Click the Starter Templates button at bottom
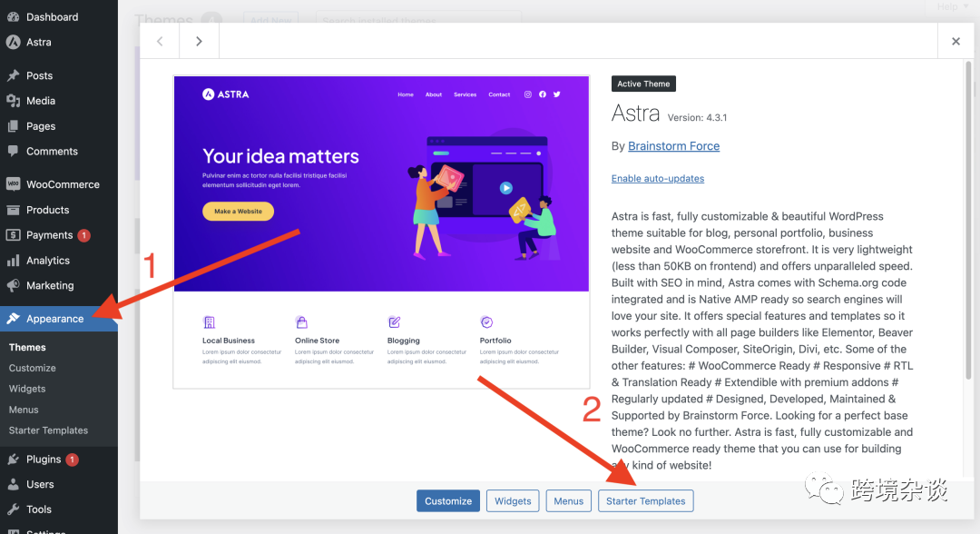This screenshot has width=980, height=534. coord(646,501)
